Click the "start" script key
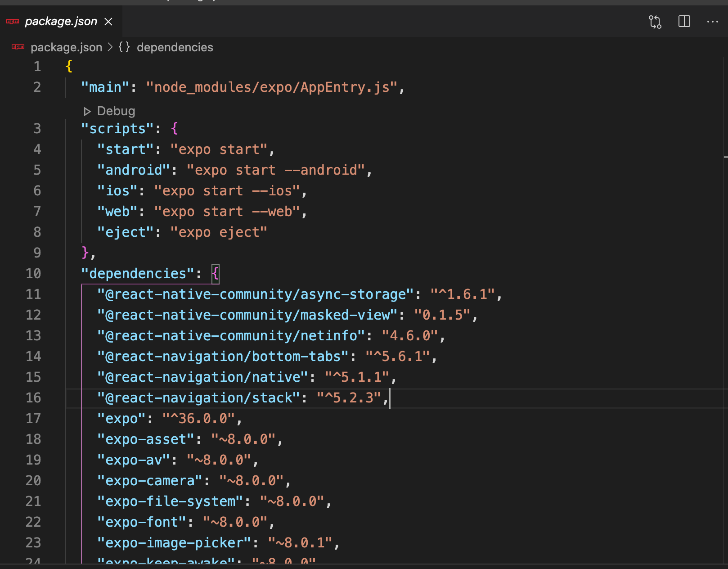Image resolution: width=728 pixels, height=569 pixels. coord(126,149)
